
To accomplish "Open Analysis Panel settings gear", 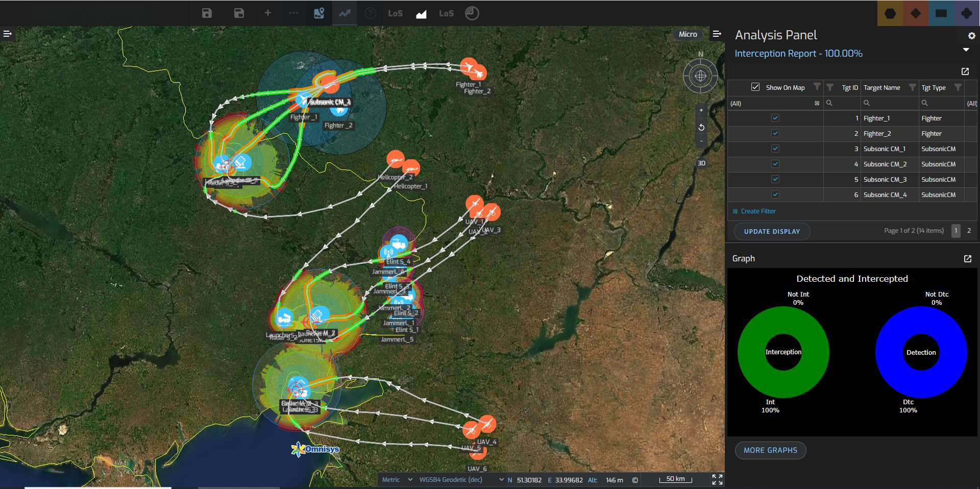I will pos(971,36).
